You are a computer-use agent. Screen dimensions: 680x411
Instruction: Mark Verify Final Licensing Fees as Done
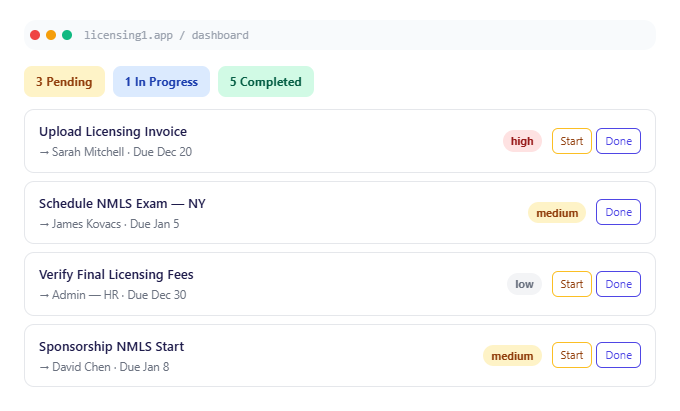618,284
